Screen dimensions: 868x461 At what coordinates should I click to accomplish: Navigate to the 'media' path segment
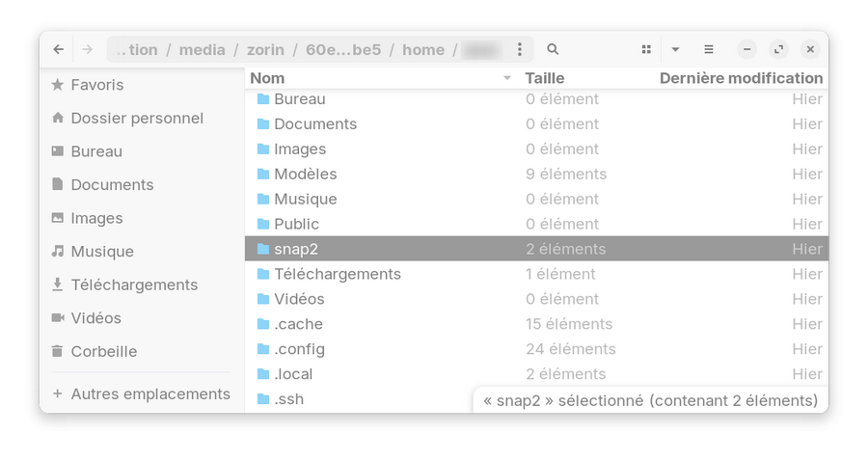pyautogui.click(x=202, y=49)
